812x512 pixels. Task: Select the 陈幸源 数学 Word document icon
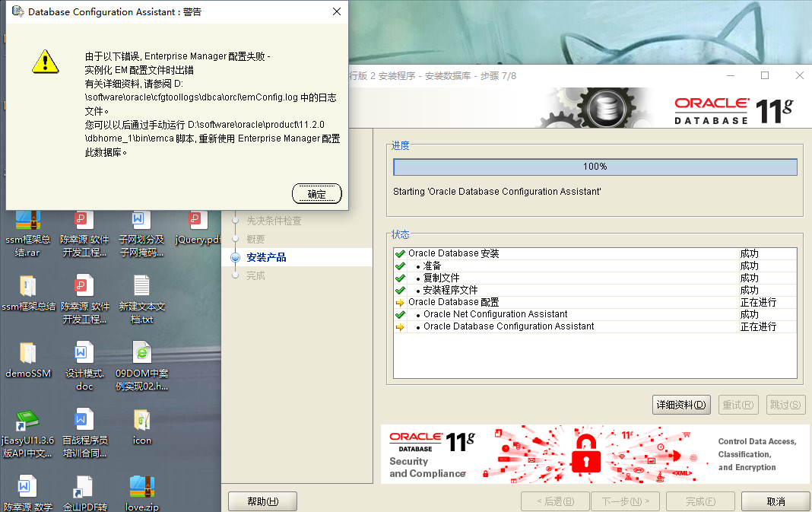pos(27,486)
